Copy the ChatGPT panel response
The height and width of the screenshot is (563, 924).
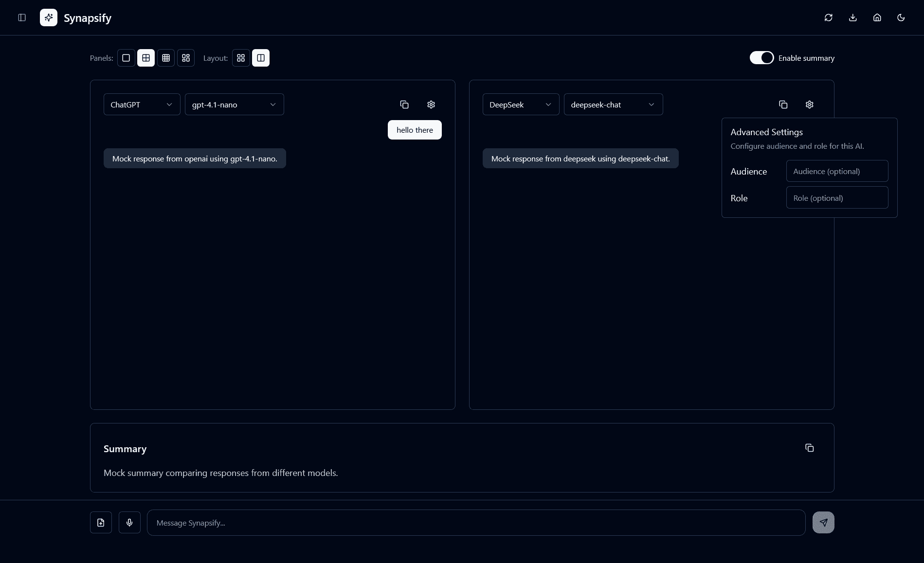pos(404,105)
